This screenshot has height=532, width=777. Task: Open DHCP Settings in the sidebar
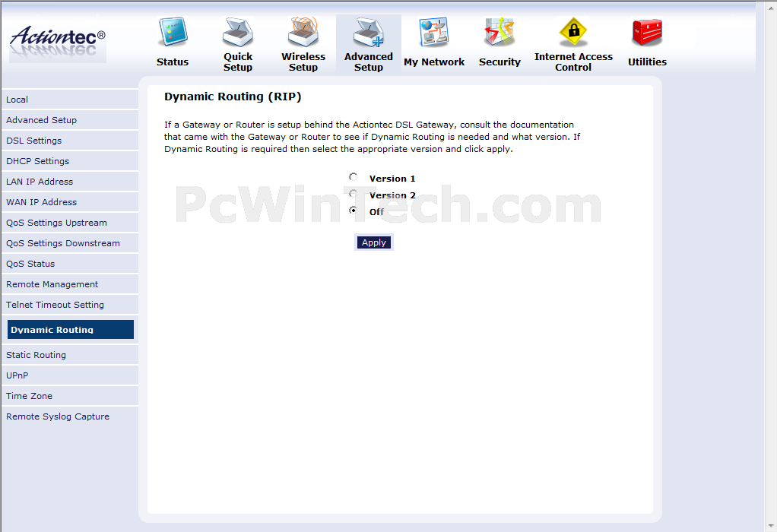70,161
